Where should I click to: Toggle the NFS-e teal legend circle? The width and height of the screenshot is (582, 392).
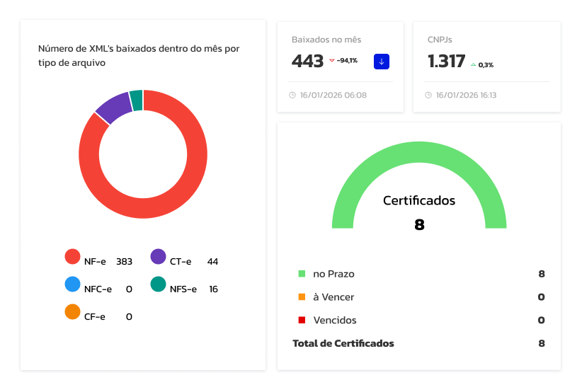(158, 284)
